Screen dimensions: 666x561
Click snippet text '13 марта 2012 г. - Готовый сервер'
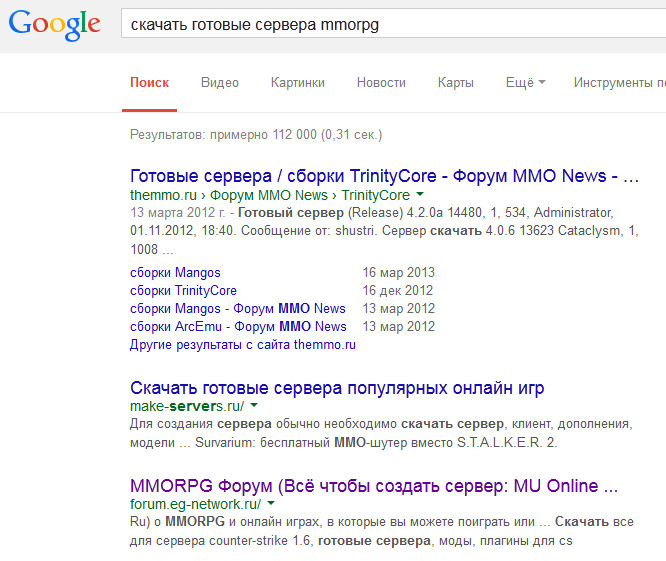pyautogui.click(x=237, y=212)
